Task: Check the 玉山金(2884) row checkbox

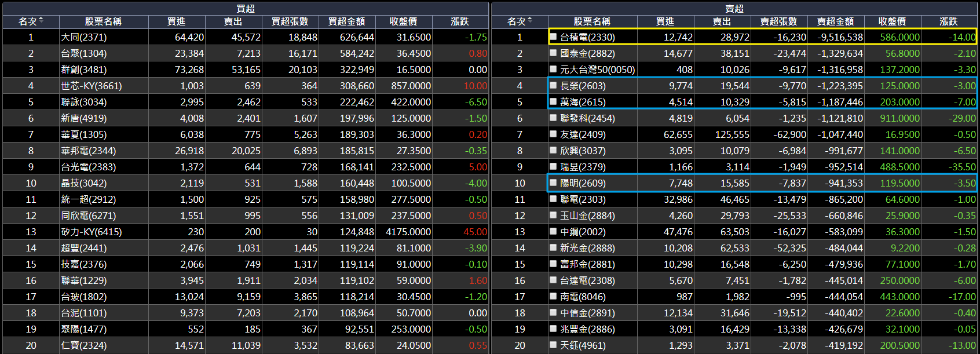Action: [553, 215]
